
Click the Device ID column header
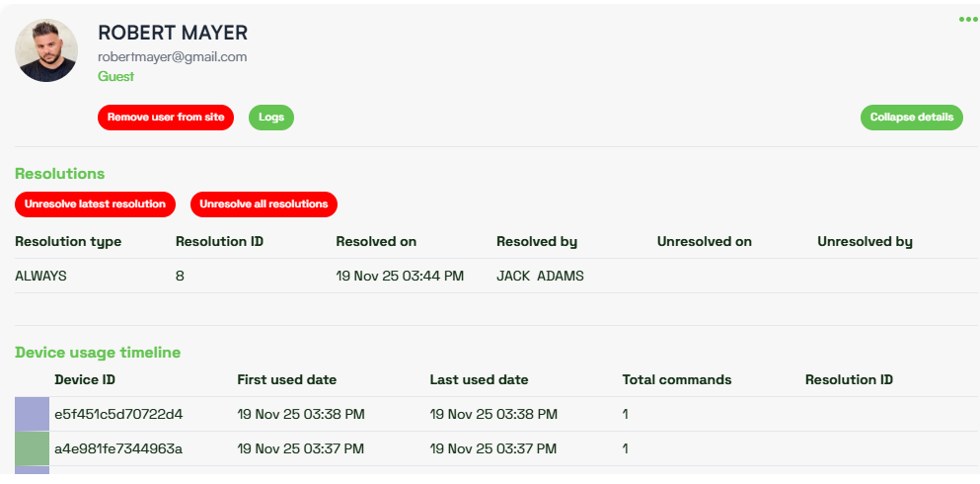click(x=85, y=380)
